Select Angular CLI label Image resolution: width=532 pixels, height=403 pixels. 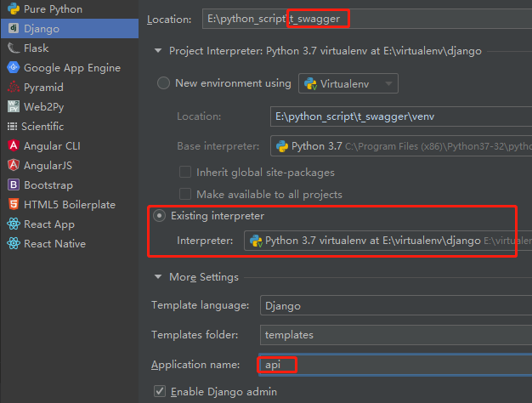point(52,146)
